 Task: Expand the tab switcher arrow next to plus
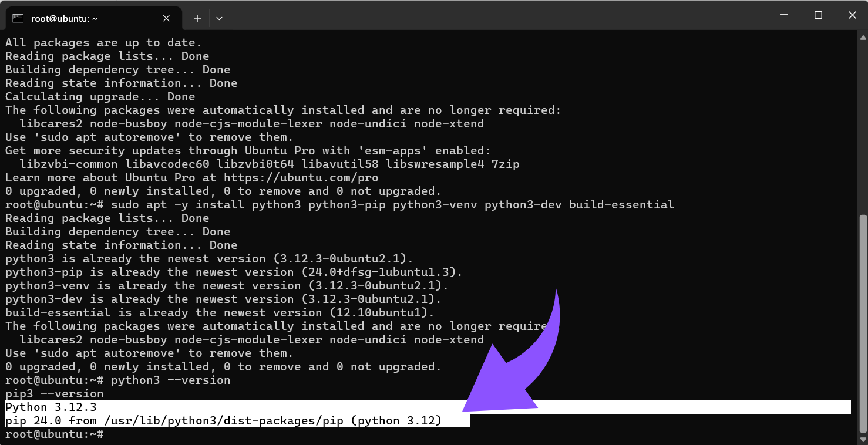(219, 18)
